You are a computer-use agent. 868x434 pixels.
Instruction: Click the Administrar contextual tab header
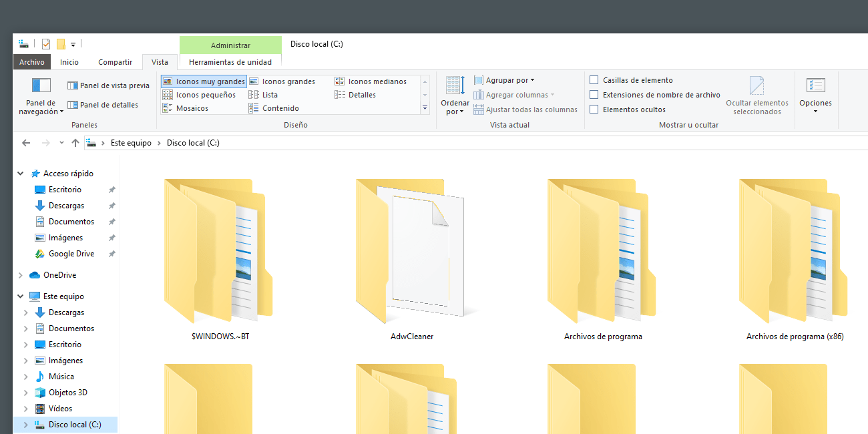230,45
